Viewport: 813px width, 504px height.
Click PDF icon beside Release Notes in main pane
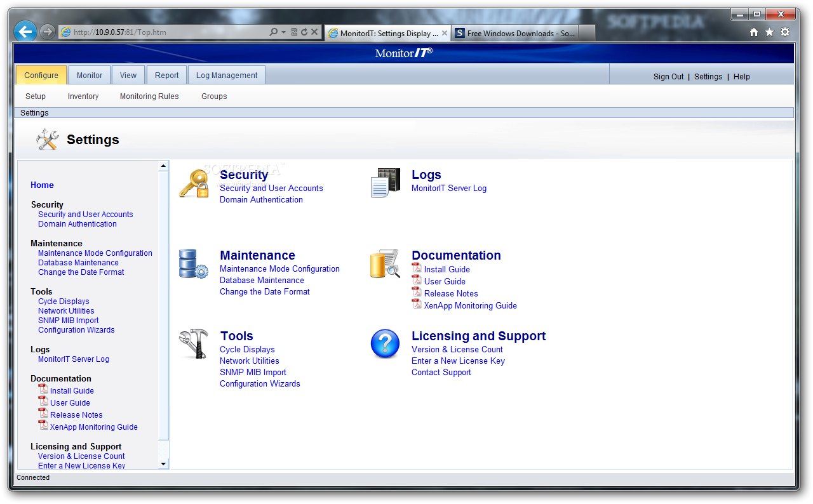click(x=417, y=292)
